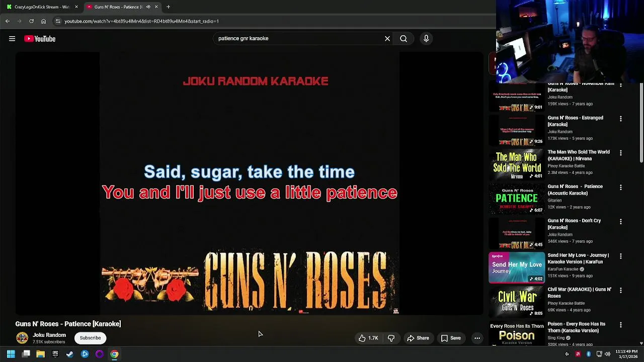Open the Estranged karaoke video title
644x362 pixels.
pos(575,121)
